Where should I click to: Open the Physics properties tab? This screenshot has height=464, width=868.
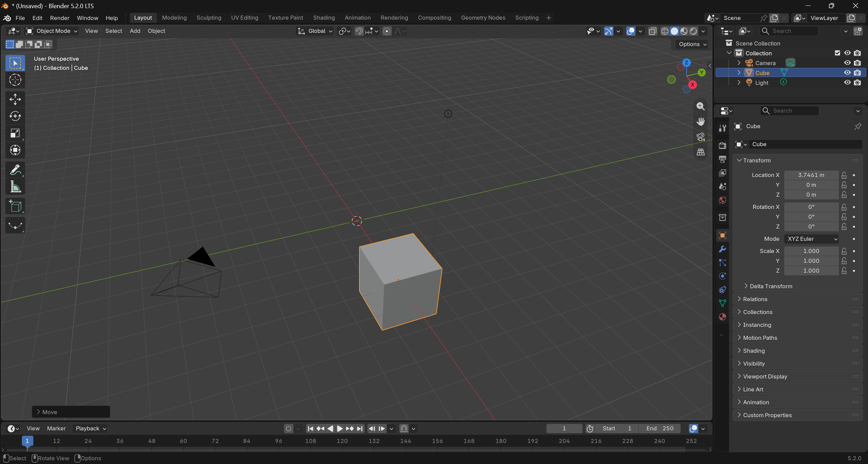click(723, 276)
